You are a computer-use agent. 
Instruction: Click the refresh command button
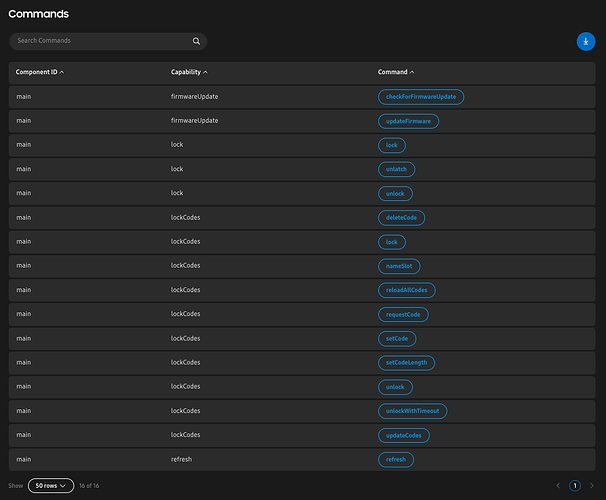point(396,460)
